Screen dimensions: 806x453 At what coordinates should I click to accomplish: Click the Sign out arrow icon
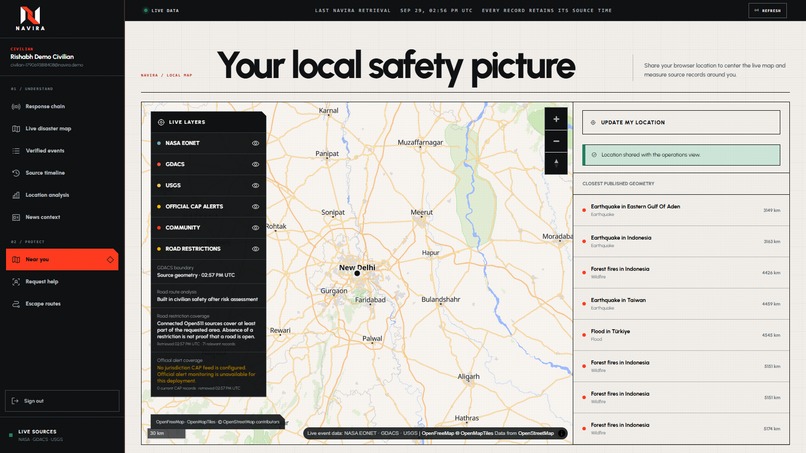(15, 401)
